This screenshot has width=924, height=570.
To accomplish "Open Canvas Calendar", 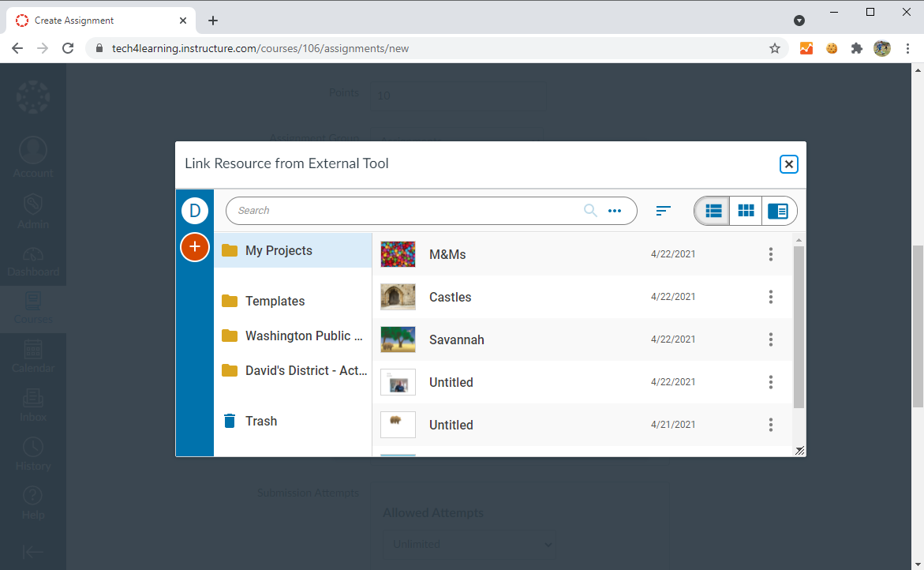I will [x=33, y=357].
